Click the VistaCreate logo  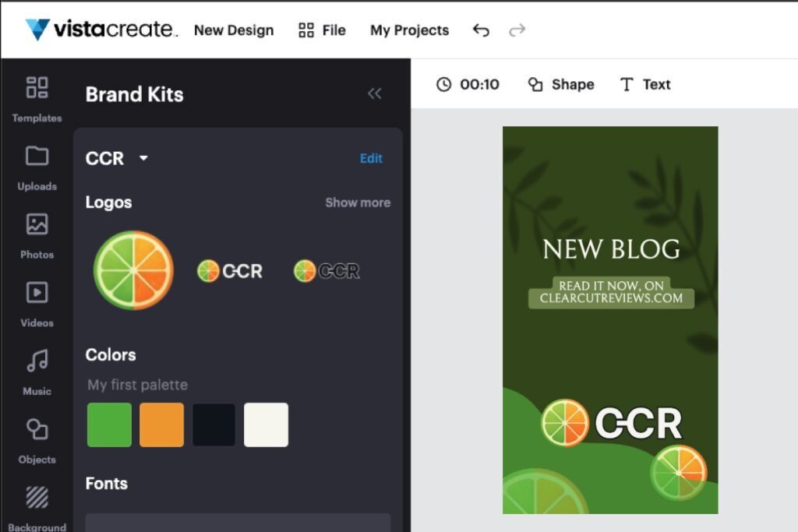coord(102,30)
